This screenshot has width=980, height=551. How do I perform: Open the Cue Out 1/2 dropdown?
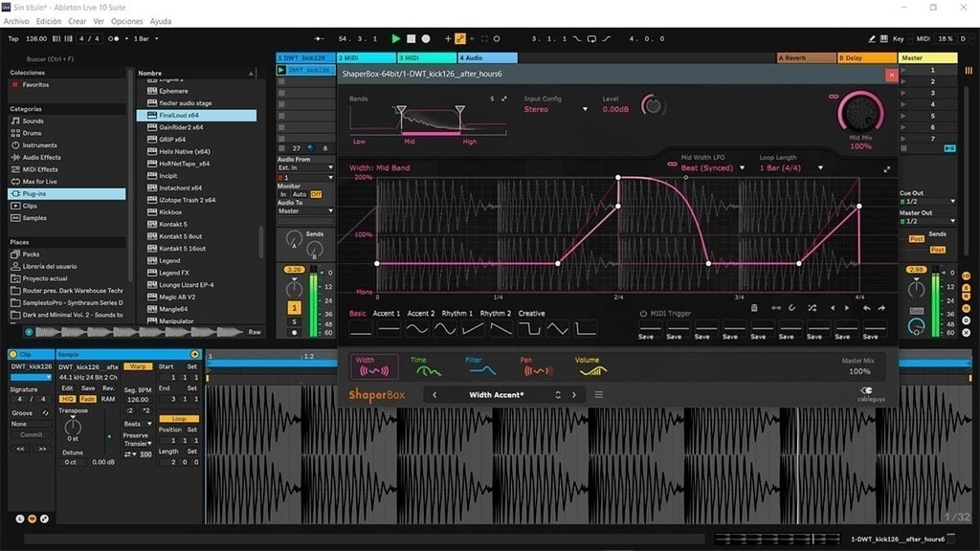(927, 202)
